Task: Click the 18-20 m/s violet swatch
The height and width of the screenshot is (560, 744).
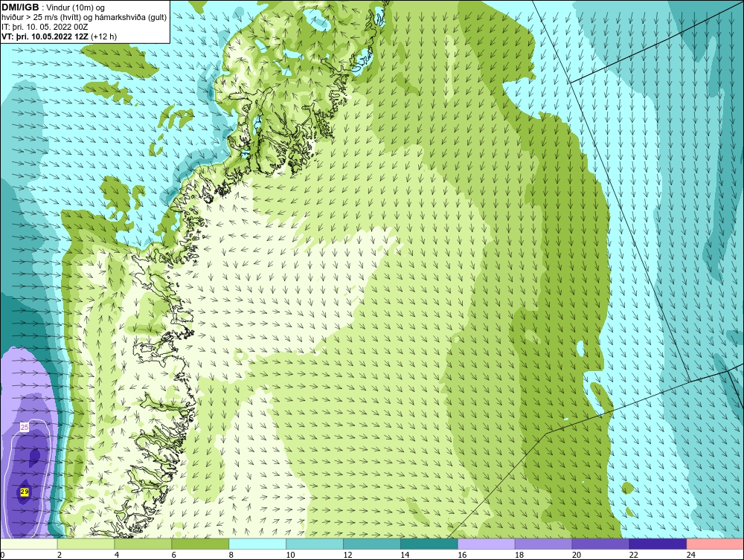Action: [x=543, y=544]
